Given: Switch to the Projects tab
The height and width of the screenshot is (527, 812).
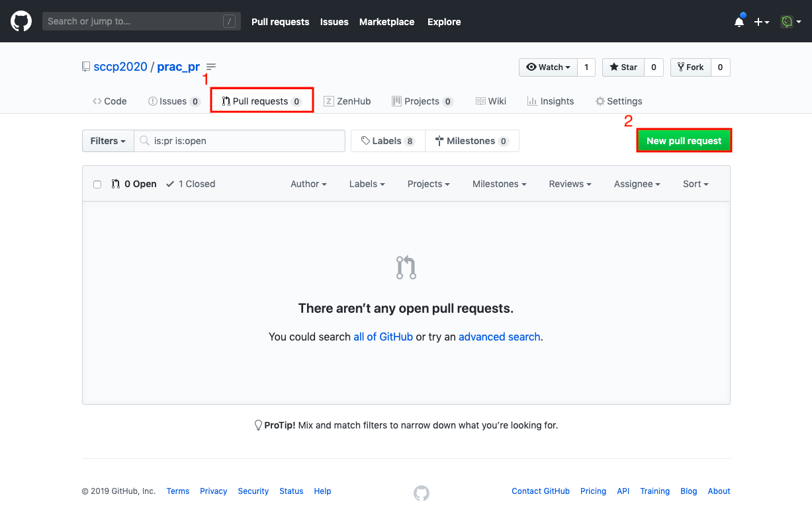Looking at the screenshot, I should click(x=422, y=101).
